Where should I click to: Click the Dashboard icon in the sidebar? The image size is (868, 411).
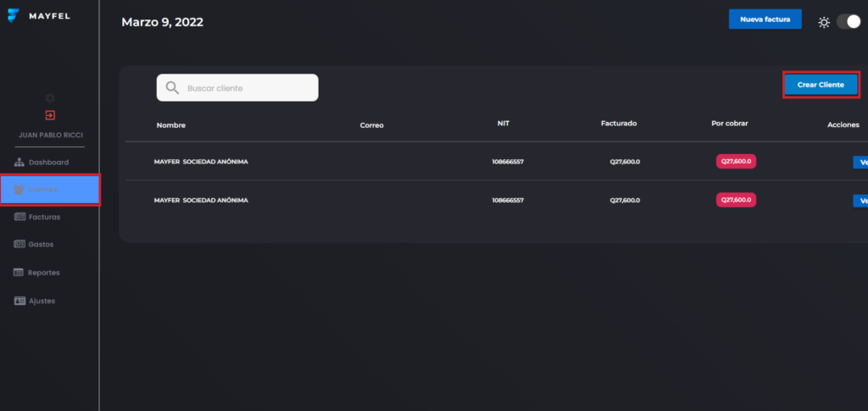click(19, 162)
